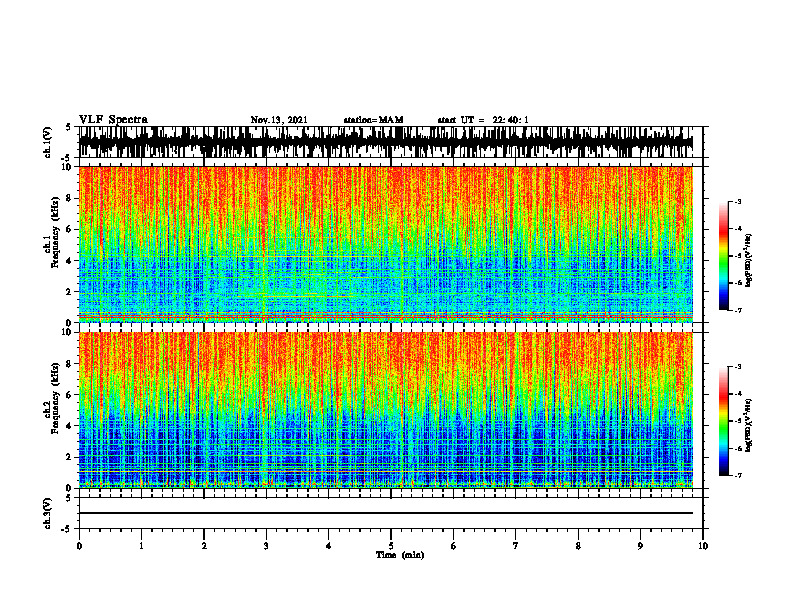This screenshot has height=612, width=792.
Task: Click the "Time (min)" axis label
Action: click(400, 555)
